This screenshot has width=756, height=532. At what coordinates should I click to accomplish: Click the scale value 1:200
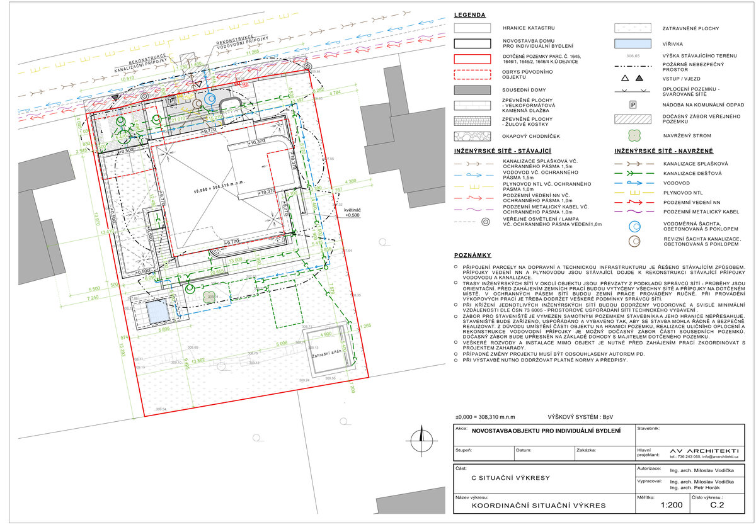coord(671,504)
